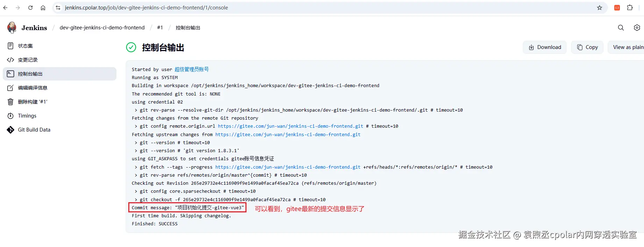Click 'git version 1.8.3.1' line
644x247 pixels.
coord(187,151)
